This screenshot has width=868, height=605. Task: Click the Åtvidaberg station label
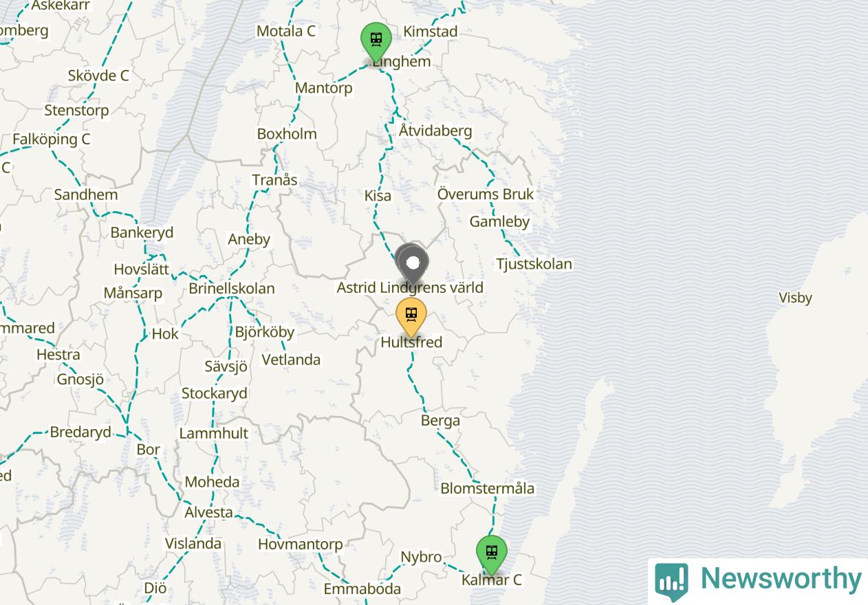coord(435,131)
